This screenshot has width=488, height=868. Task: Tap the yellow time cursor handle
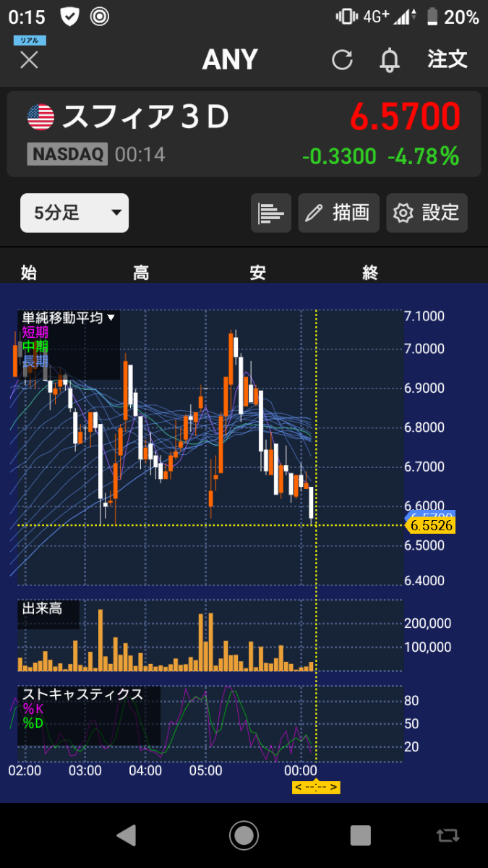pyautogui.click(x=316, y=787)
